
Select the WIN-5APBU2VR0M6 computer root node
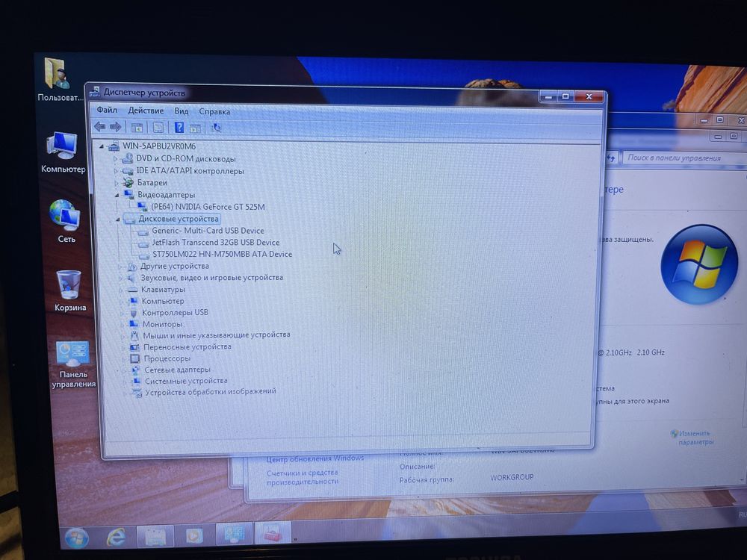click(158, 146)
